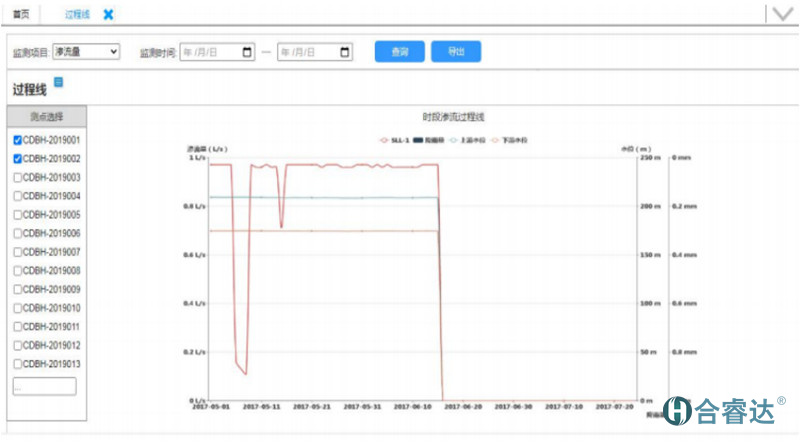Screen dimensions: 800x443
Task: Enable the CDBH-2019007 checkbox
Action: pyautogui.click(x=17, y=252)
